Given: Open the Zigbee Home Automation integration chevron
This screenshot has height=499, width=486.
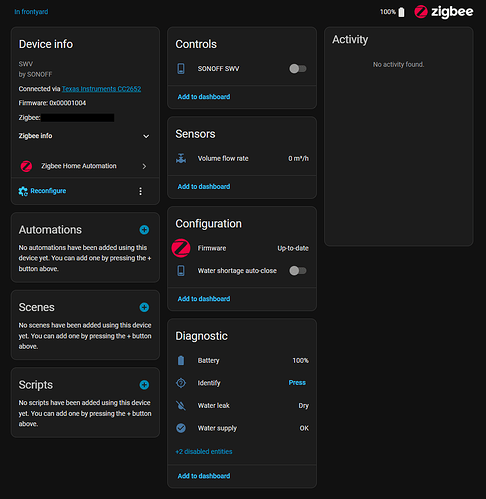Looking at the screenshot, I should click(x=144, y=166).
